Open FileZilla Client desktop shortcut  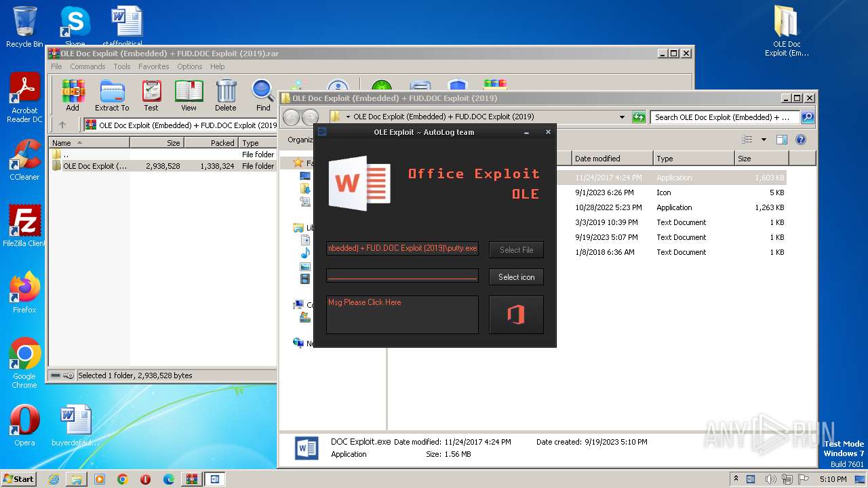click(x=24, y=226)
